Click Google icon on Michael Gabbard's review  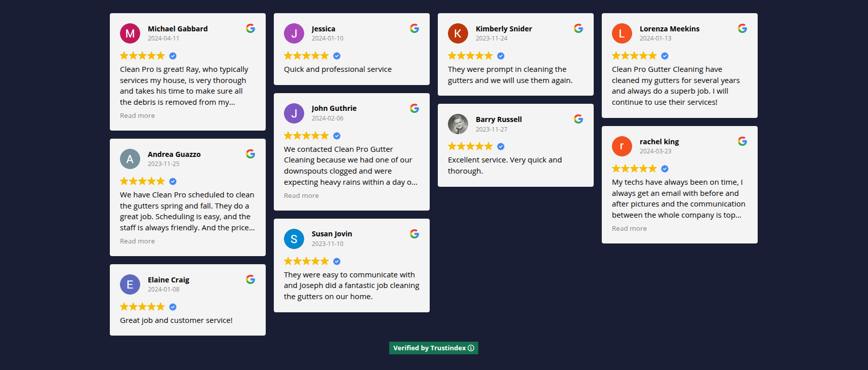tap(251, 28)
